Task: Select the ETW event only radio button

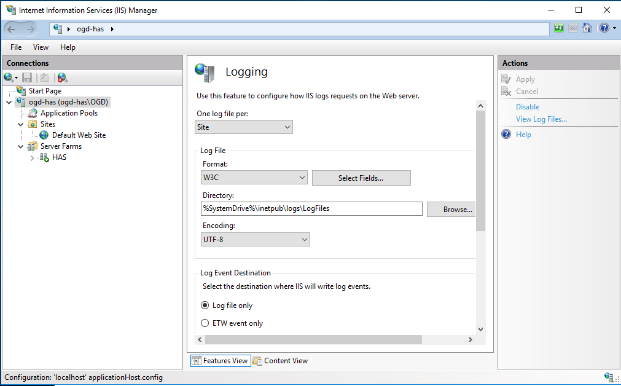Action: [205, 323]
